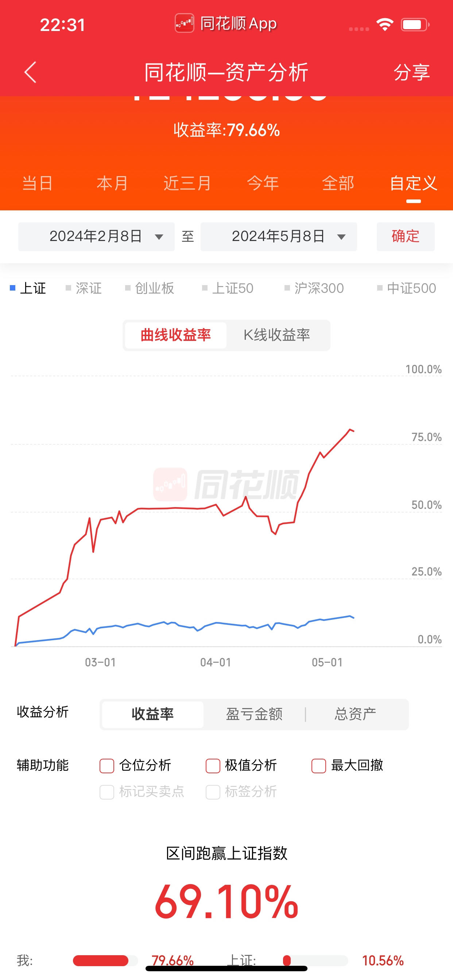The width and height of the screenshot is (453, 980).
Task: Open the end date dropdown 2024年5月8日
Action: [279, 237]
